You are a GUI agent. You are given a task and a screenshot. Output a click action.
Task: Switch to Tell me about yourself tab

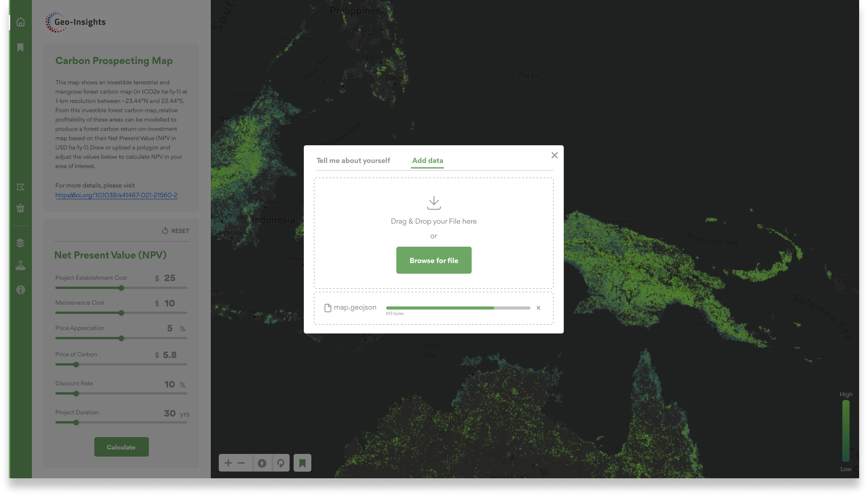(353, 160)
